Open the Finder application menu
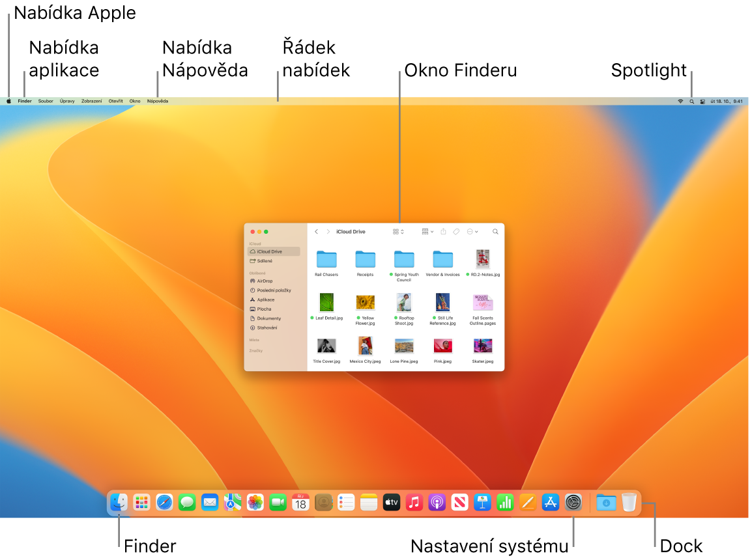Image resolution: width=750 pixels, height=560 pixels. coord(25,102)
